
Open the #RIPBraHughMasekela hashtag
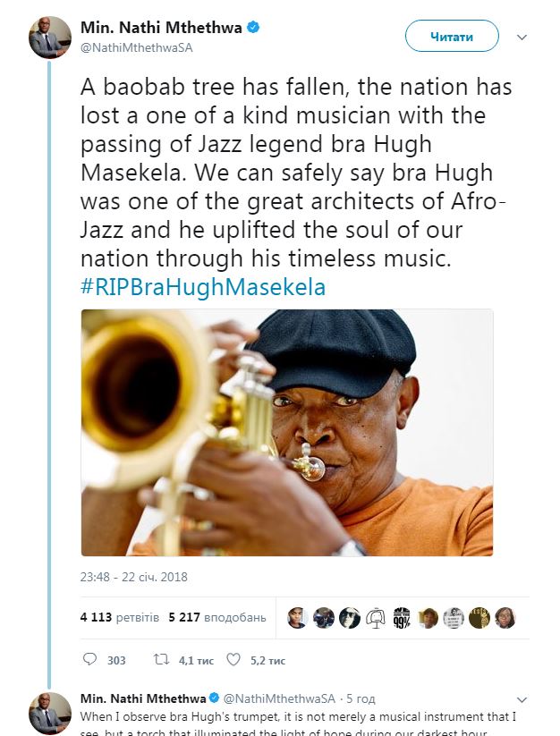pyautogui.click(x=203, y=288)
